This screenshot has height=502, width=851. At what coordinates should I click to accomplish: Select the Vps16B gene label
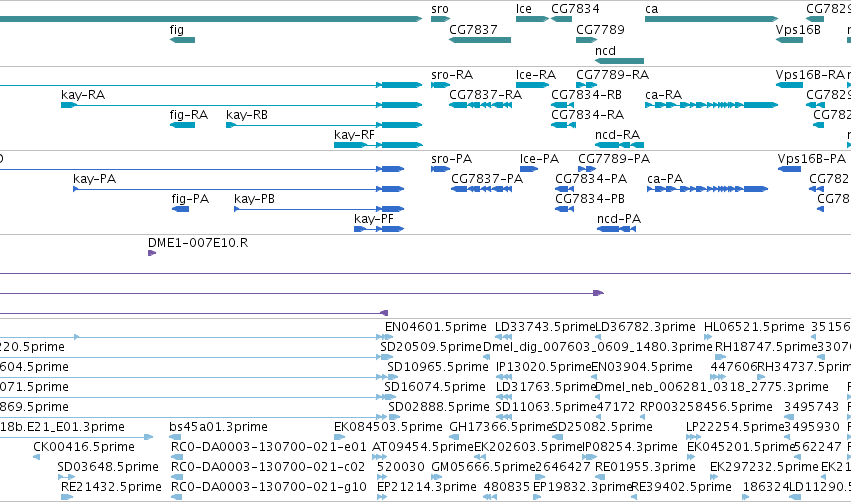click(x=798, y=30)
